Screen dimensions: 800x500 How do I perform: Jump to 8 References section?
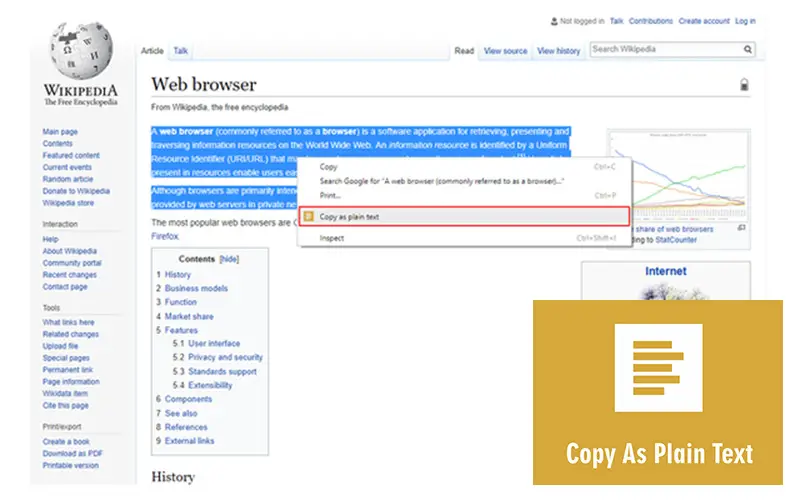pos(182,427)
